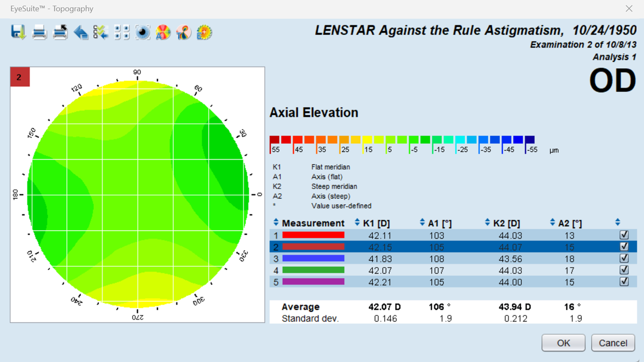
Task: Click the printer icon with black arrow
Action: pyautogui.click(x=60, y=32)
